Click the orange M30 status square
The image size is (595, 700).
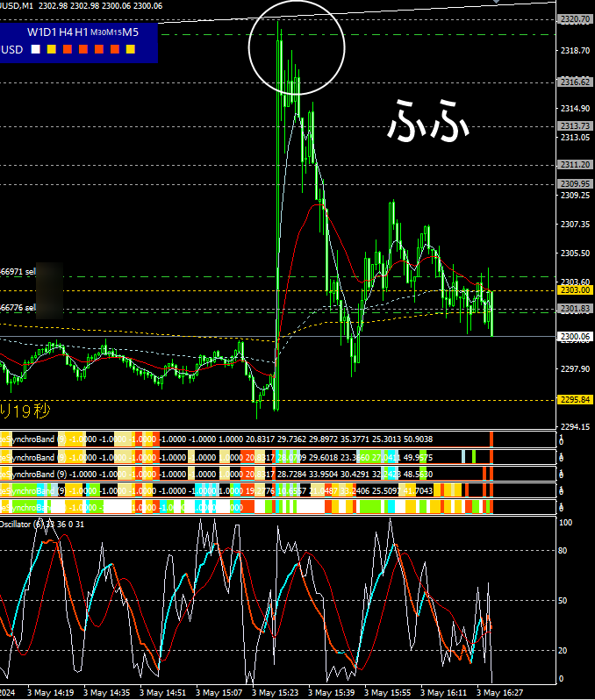pyautogui.click(x=99, y=49)
